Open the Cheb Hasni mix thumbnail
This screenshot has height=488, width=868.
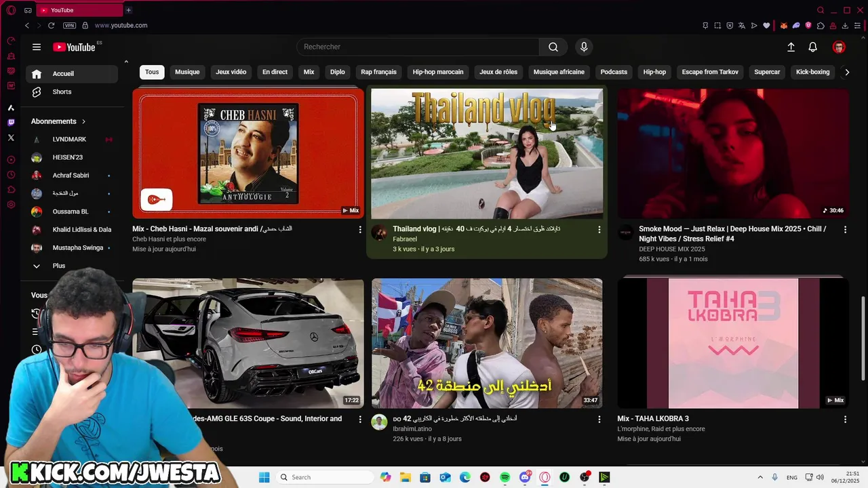click(x=248, y=153)
